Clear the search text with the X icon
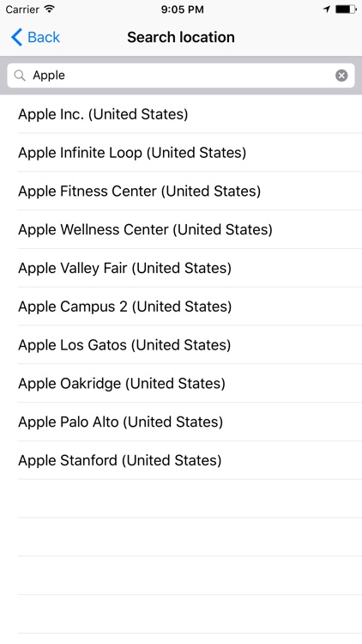This screenshot has width=362, height=644. (x=341, y=76)
